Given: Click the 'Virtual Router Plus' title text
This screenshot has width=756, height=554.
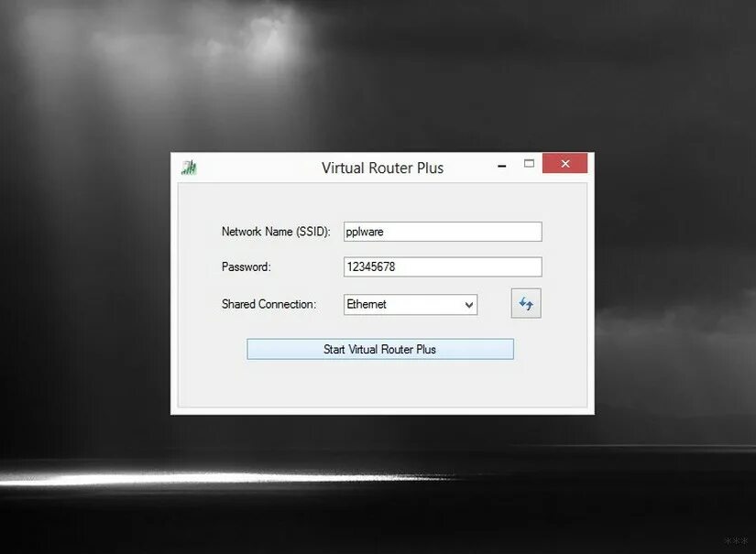Looking at the screenshot, I should pos(382,168).
